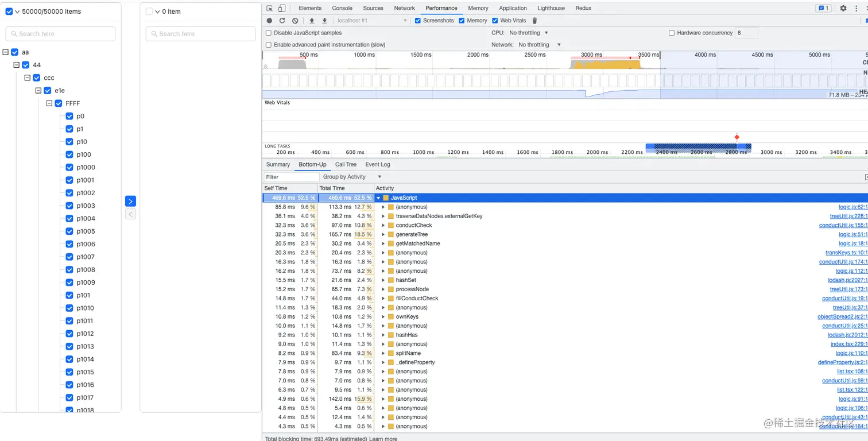Enable Disable JavaScript samples checkbox
Screen dimensions: 868x441
[x=269, y=33]
